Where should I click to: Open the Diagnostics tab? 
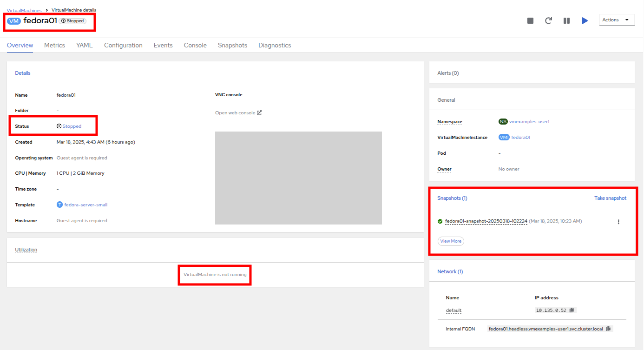pyautogui.click(x=275, y=45)
